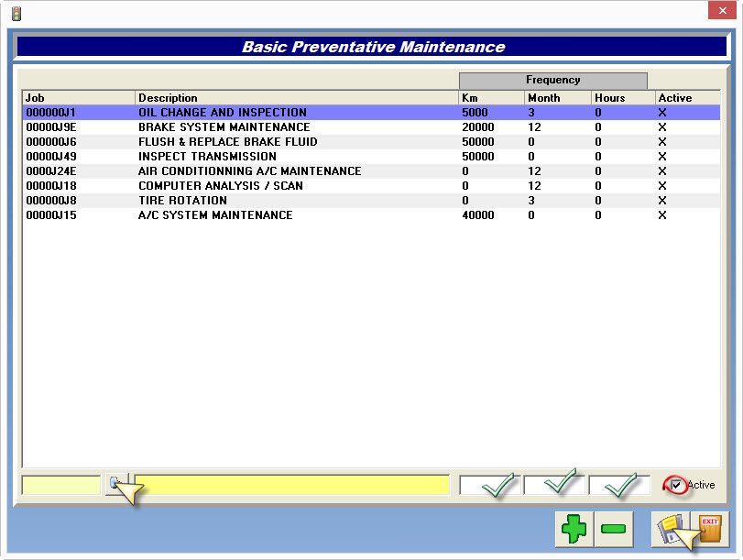The image size is (743, 560).
Task: Click Active X in FLUSH & REPLACE row
Action: [x=662, y=142]
